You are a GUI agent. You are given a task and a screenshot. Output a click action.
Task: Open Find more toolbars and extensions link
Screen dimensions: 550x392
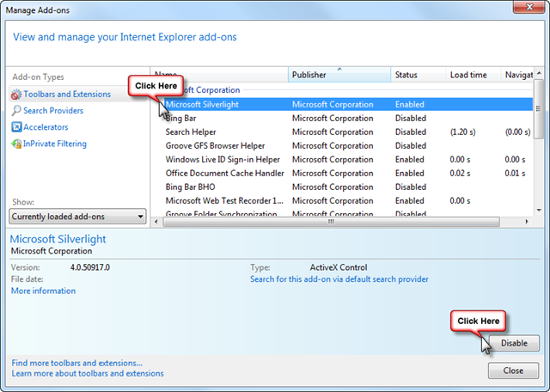76,363
